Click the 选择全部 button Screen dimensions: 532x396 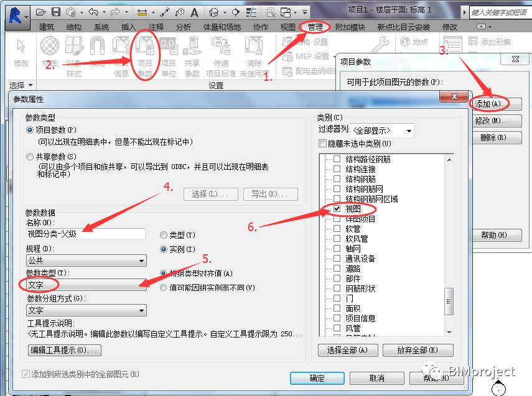point(347,350)
